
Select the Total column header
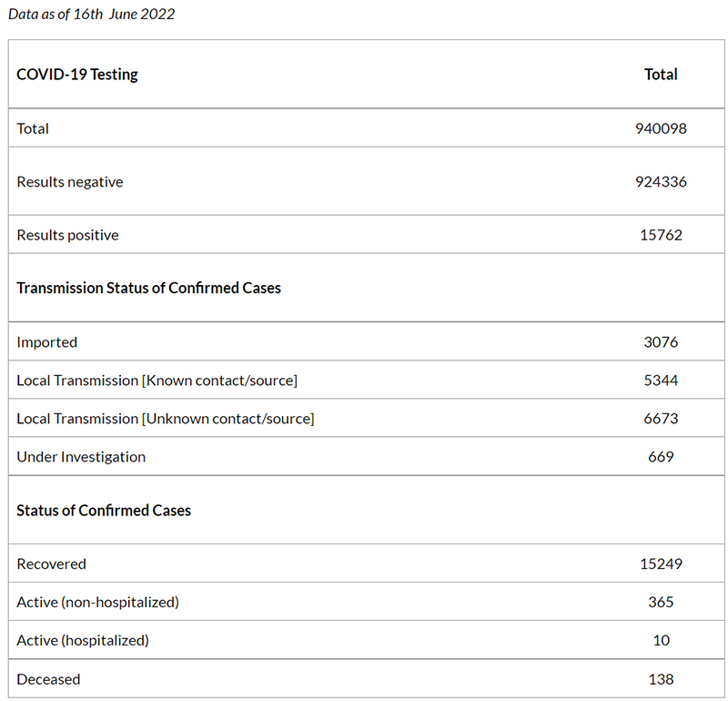click(661, 75)
